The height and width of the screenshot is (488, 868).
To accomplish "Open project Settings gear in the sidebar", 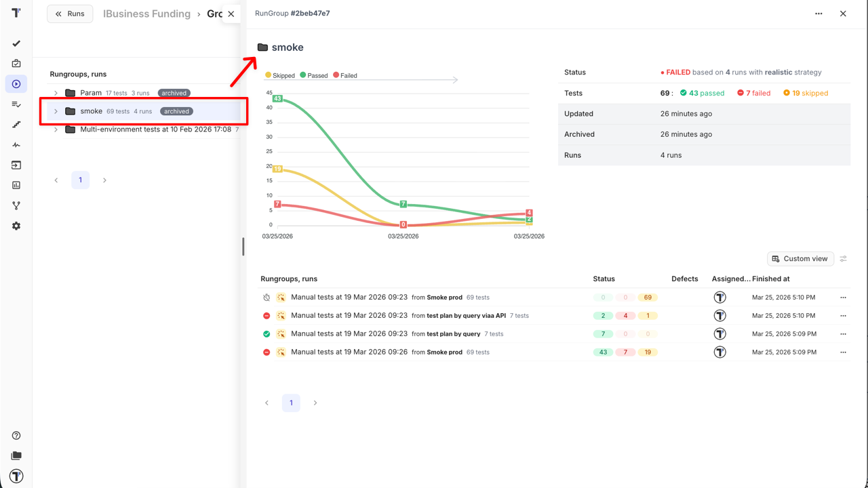I will [16, 226].
